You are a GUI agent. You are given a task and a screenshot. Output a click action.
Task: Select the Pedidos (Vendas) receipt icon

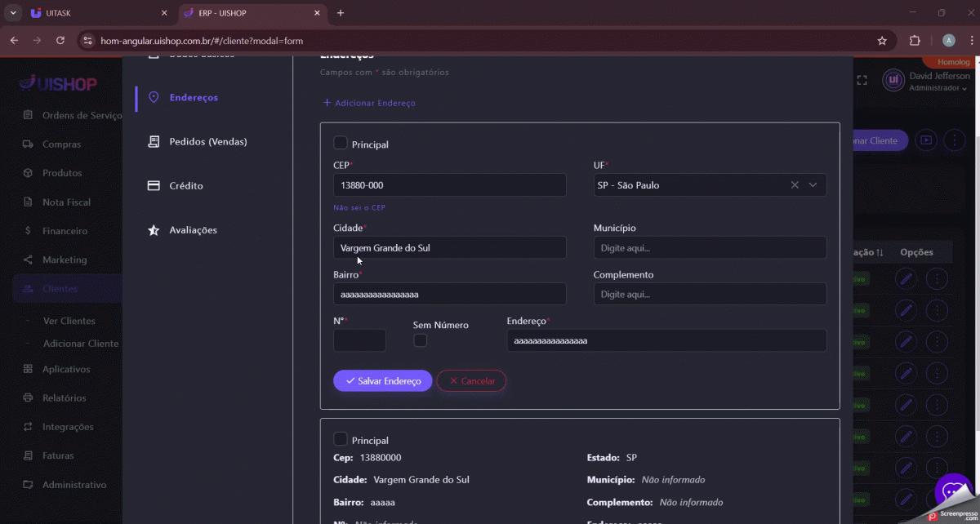tap(154, 142)
